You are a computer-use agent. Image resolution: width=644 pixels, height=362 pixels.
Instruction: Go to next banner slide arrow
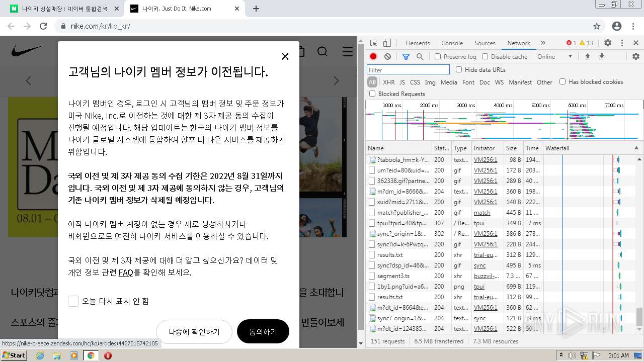[336, 80]
